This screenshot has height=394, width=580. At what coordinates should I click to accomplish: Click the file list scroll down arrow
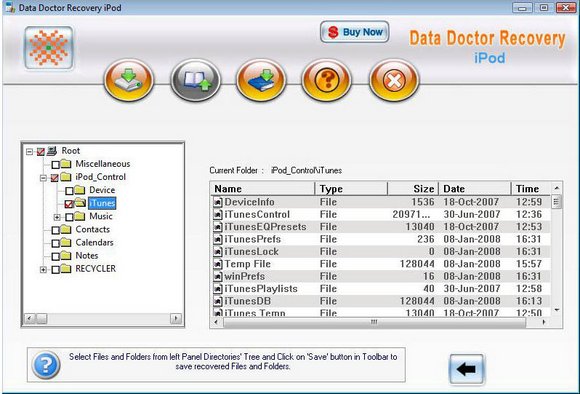[x=557, y=310]
